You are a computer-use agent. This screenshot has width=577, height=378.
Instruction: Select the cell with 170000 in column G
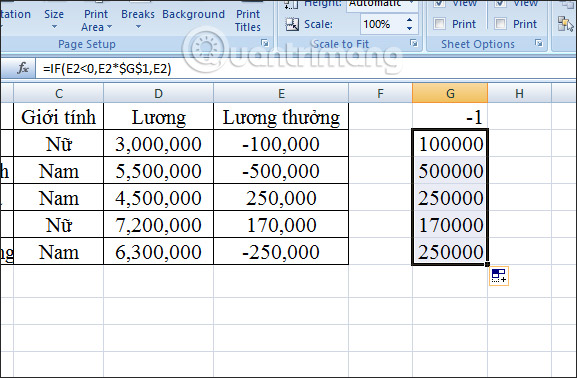click(x=450, y=225)
